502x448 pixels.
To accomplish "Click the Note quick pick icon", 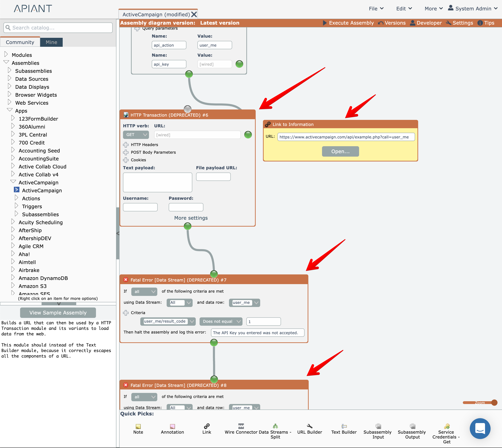I will (138, 426).
